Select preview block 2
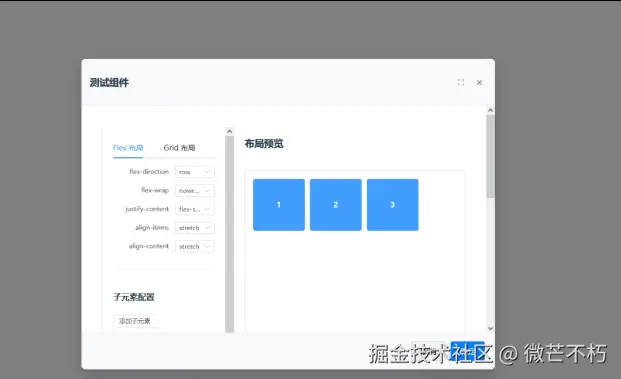Screen dimensions: 621x379 click(335, 205)
